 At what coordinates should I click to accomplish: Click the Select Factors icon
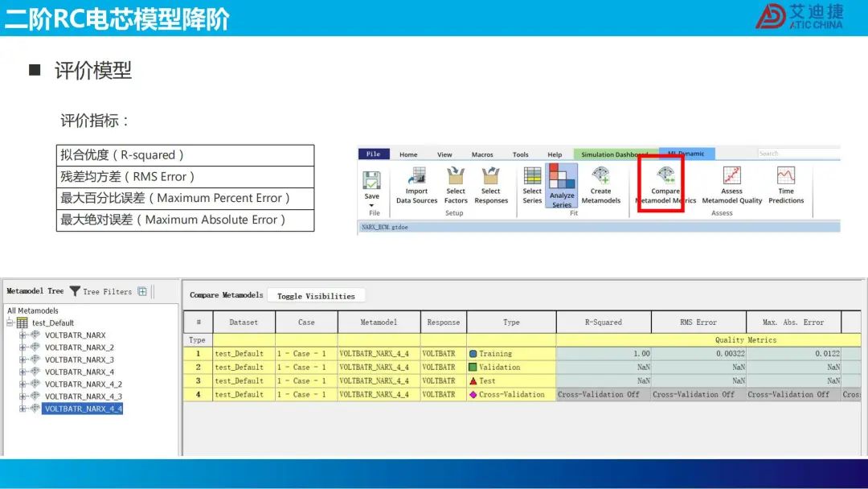(x=456, y=177)
